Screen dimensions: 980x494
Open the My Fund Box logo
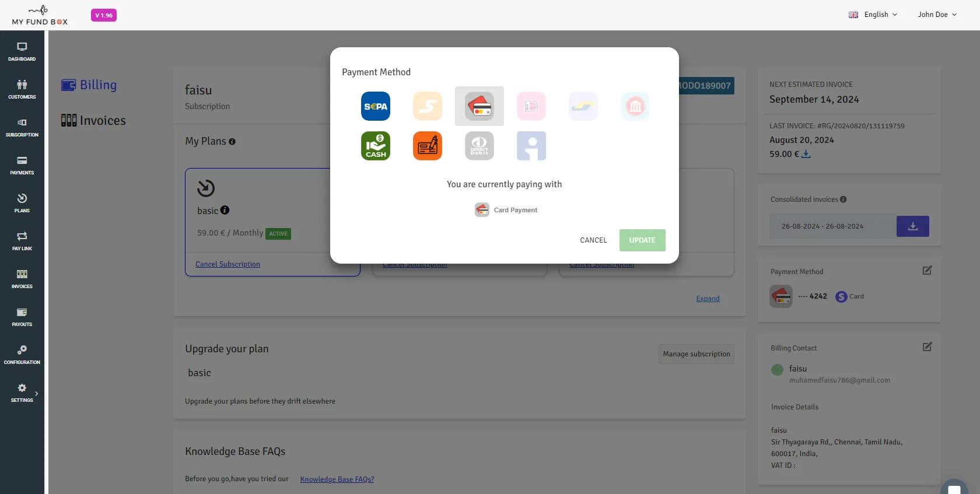tap(40, 15)
